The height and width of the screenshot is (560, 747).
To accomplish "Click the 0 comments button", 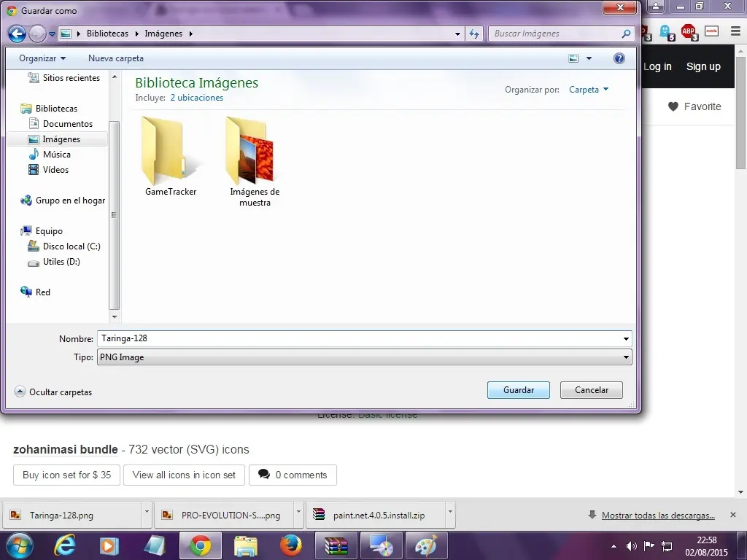I will [293, 475].
